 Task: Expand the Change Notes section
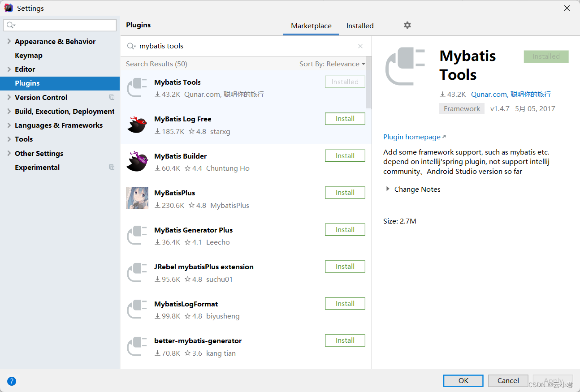tap(388, 189)
